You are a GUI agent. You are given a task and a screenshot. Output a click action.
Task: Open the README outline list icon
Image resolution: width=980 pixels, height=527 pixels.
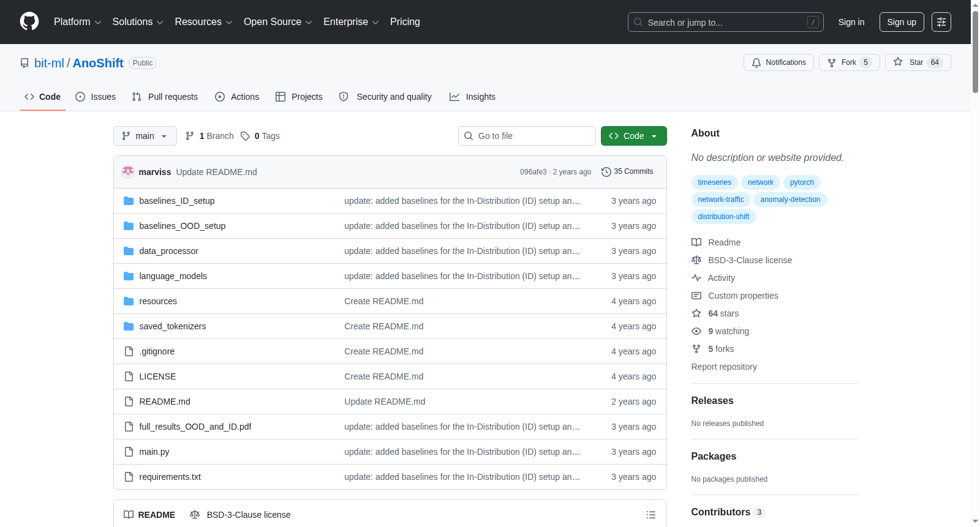(651, 515)
